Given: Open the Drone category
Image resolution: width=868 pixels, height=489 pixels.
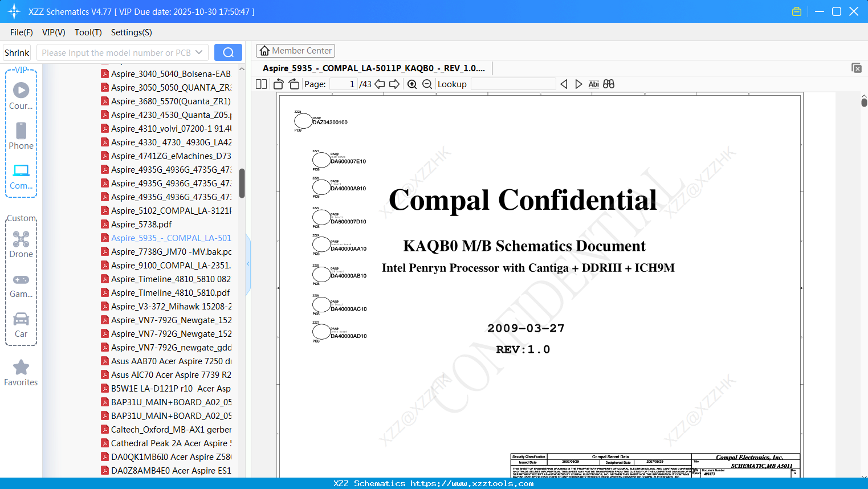Looking at the screenshot, I should (21, 244).
